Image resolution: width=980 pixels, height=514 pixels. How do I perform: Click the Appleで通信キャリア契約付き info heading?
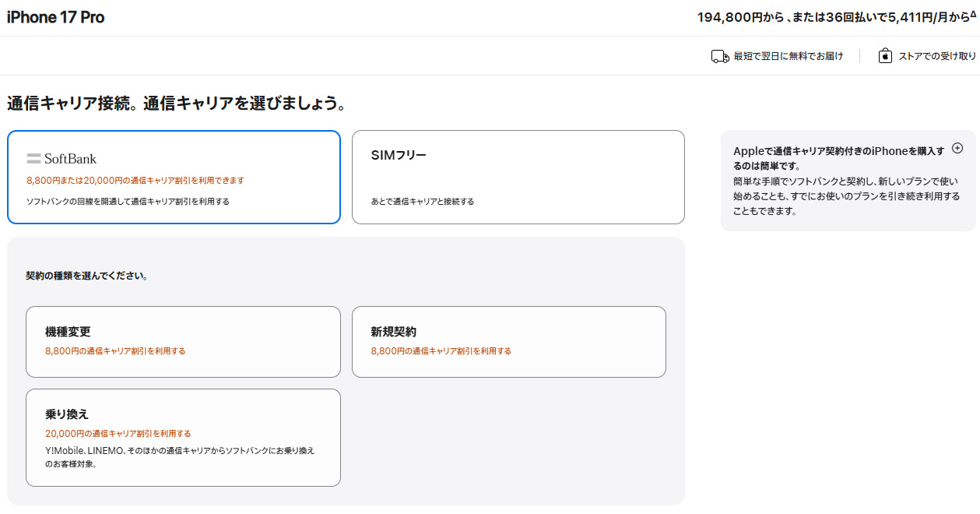point(838,158)
